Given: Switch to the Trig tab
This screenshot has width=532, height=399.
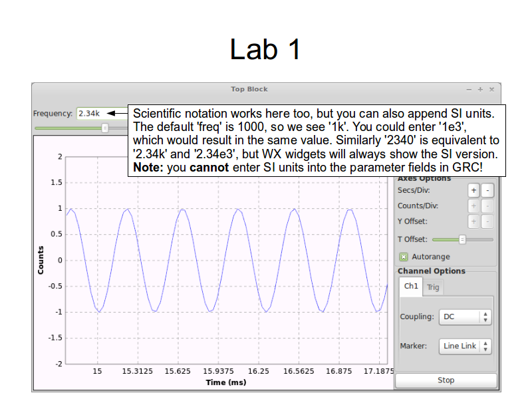Looking at the screenshot, I should [433, 287].
